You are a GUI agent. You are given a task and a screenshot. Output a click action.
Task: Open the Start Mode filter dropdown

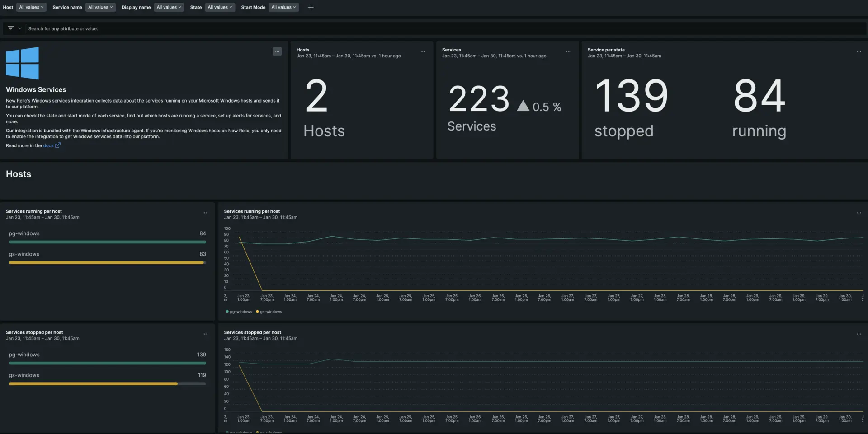point(283,7)
